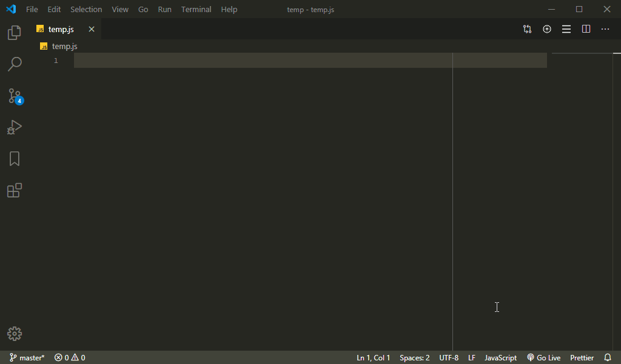Open More Actions menu in editor toolbar
The image size is (621, 364).
click(605, 28)
